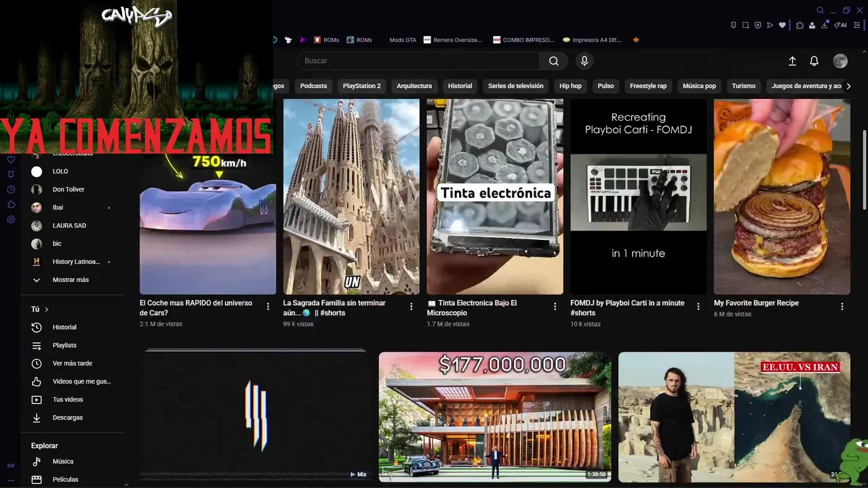Viewport: 868px width, 488px height.
Task: Click the pinboards pin icon in sidebar
Action: tap(11, 175)
